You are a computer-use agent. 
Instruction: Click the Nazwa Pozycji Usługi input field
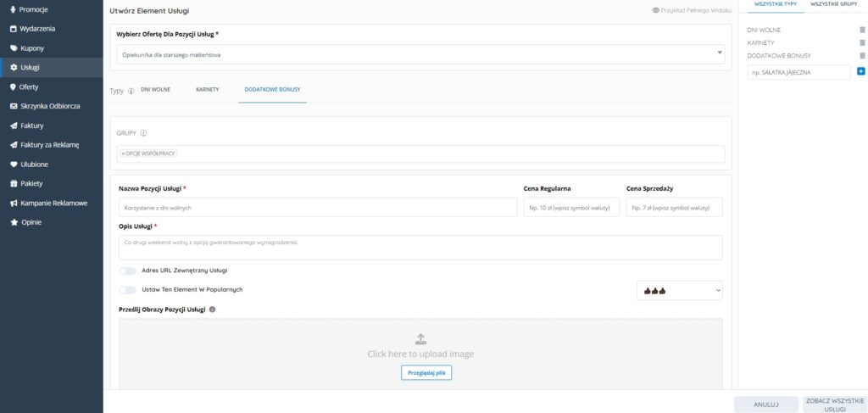318,208
